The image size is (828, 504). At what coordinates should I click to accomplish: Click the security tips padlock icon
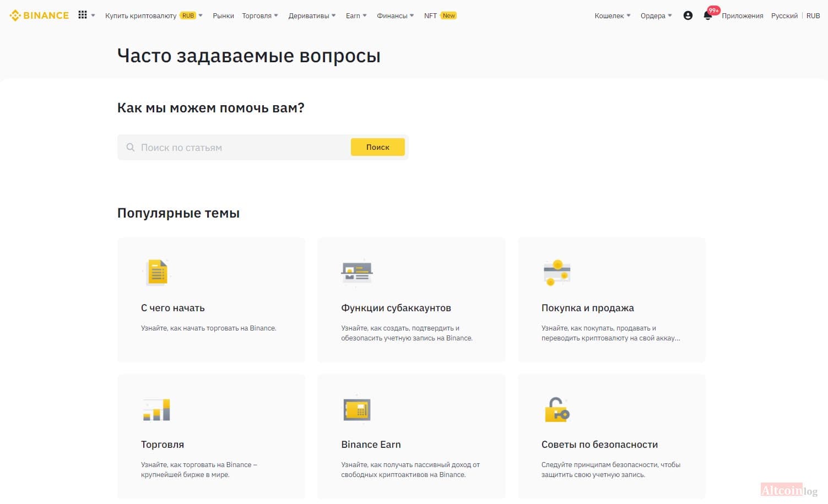(557, 409)
